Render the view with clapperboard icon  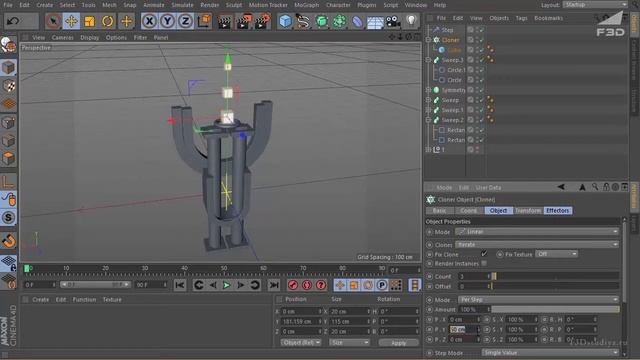click(x=224, y=21)
